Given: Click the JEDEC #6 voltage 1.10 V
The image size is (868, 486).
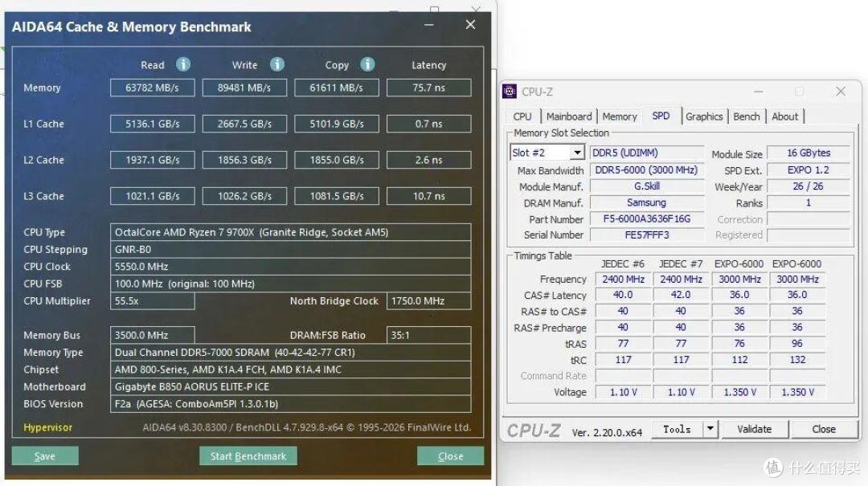Looking at the screenshot, I should click(x=624, y=392).
